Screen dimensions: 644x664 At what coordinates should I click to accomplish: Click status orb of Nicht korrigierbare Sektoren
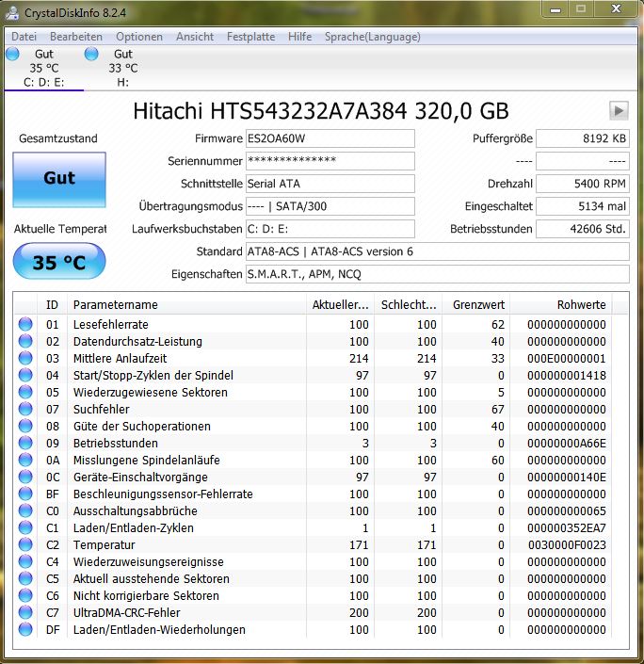click(x=25, y=595)
